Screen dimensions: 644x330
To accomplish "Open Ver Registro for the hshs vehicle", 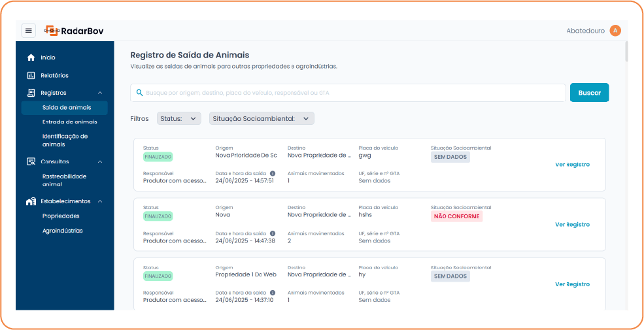I will (572, 224).
